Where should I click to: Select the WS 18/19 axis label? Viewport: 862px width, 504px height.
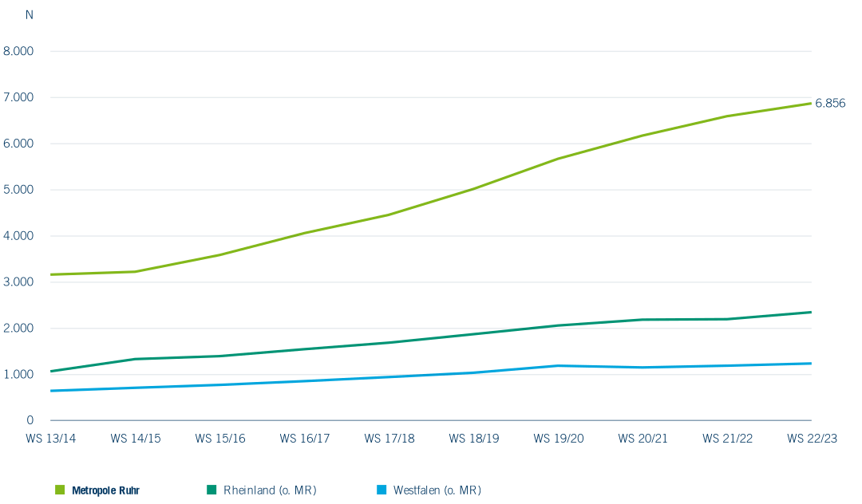(x=473, y=439)
